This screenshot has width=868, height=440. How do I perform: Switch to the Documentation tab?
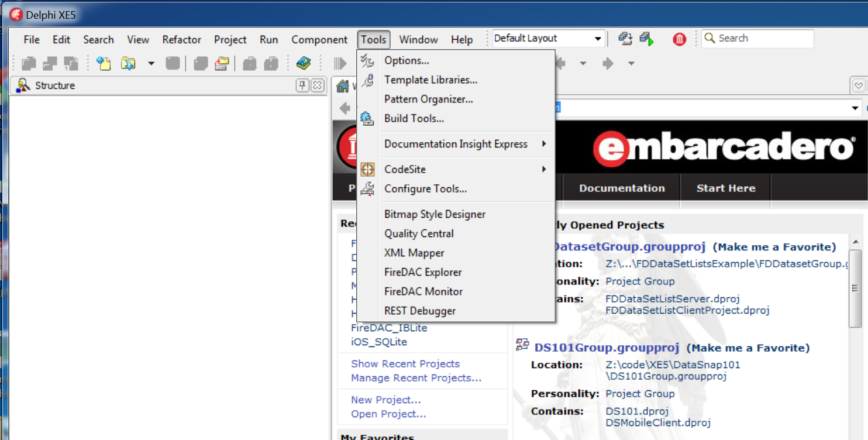pos(622,188)
